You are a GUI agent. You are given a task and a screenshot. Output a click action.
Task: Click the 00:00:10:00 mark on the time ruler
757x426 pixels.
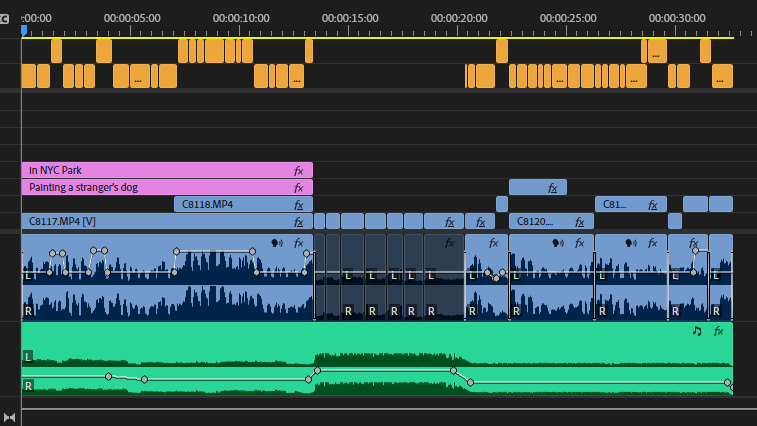241,18
